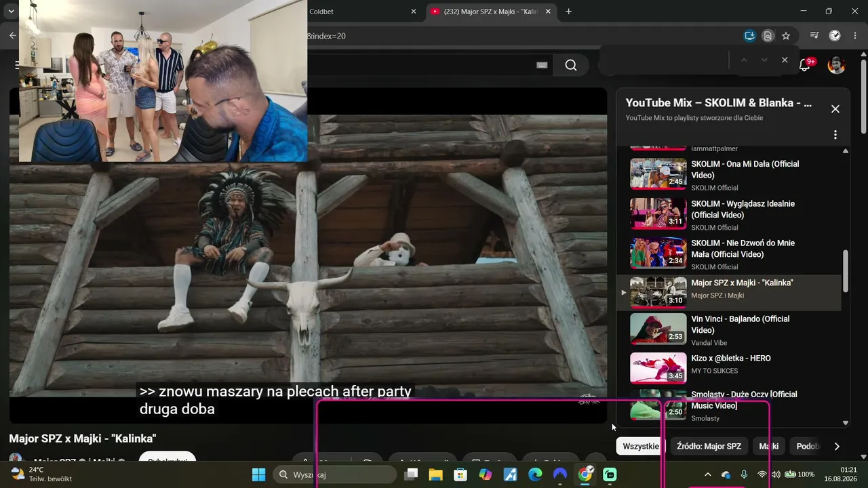
Task: Bookmark this page with the star icon
Action: (x=786, y=36)
